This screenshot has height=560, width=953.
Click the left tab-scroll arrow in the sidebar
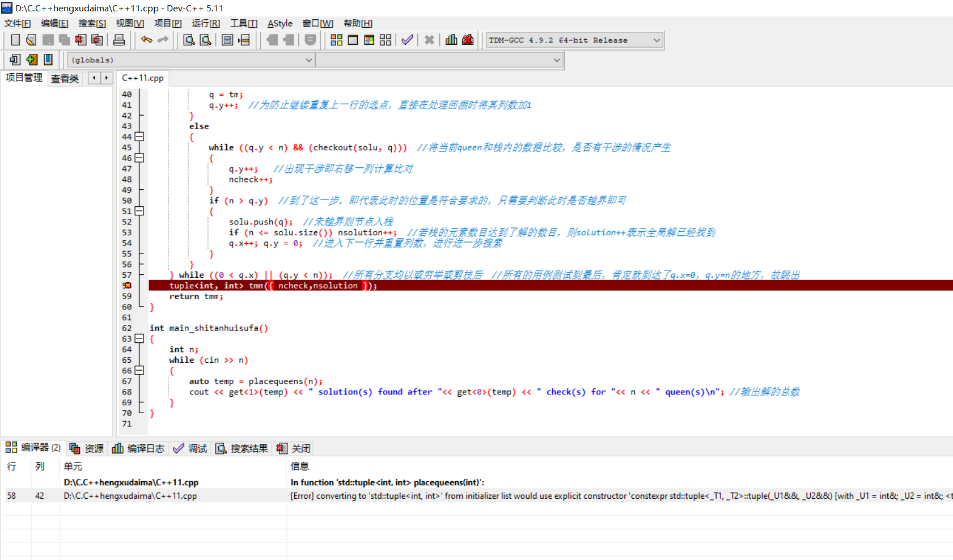click(94, 78)
